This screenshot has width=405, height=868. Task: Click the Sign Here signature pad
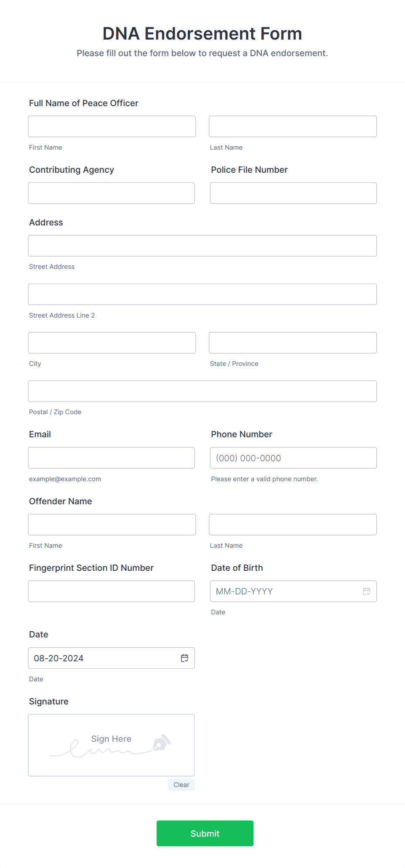pos(111,745)
